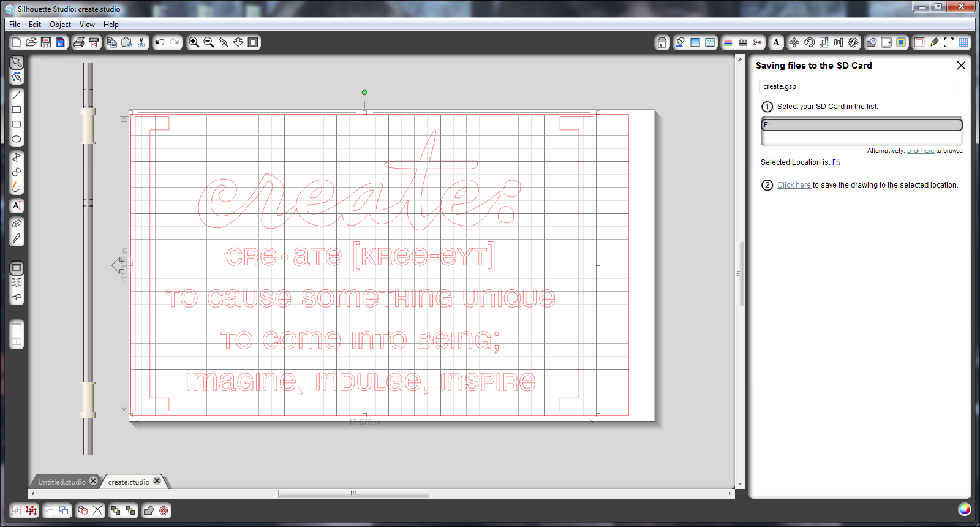Open the Trace window icon

pyautogui.click(x=901, y=42)
